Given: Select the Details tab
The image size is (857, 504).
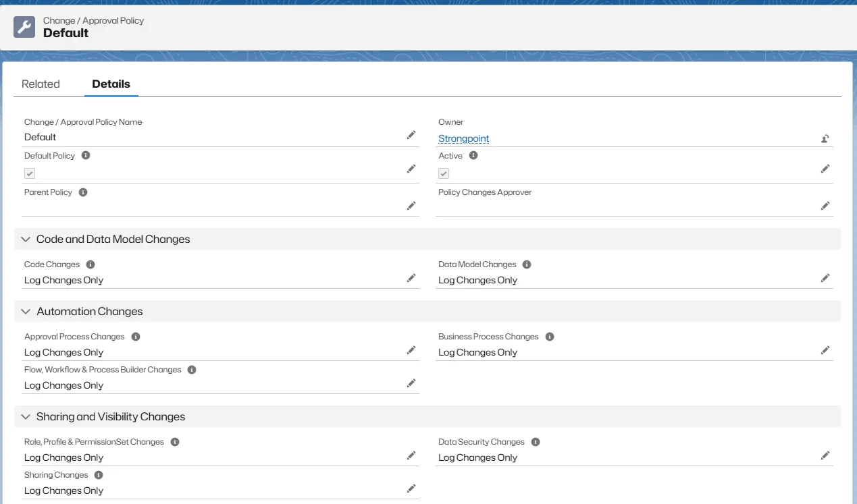Looking at the screenshot, I should click(x=111, y=84).
